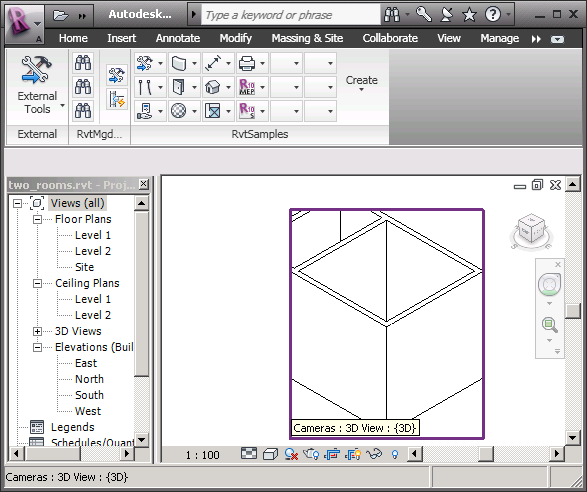Toggle shadows off icon in view control bar

click(291, 454)
